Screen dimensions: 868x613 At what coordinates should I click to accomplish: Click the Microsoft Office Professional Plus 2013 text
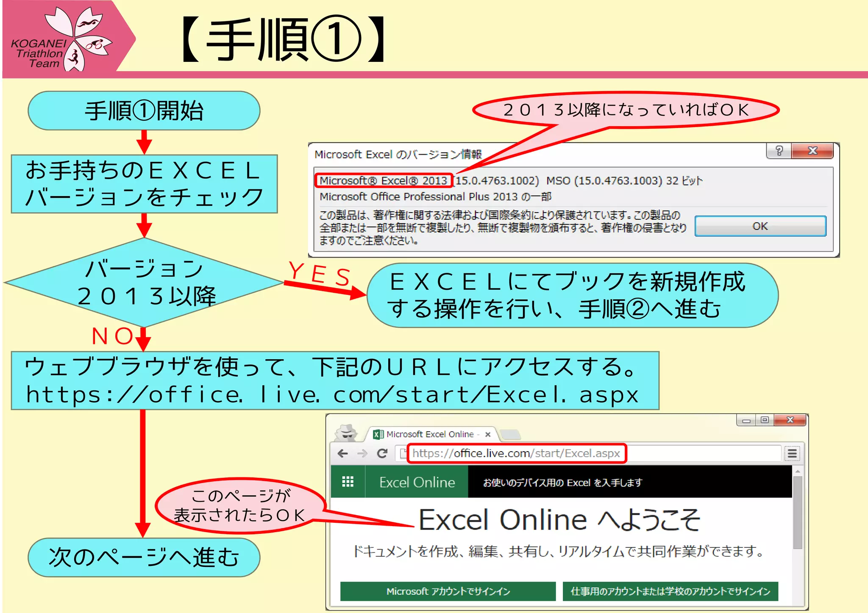pos(435,197)
